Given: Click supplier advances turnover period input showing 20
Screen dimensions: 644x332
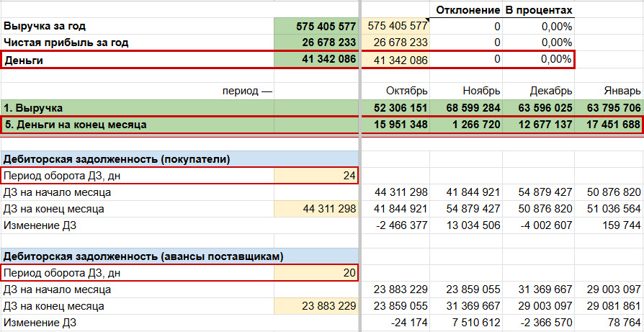Looking at the screenshot, I should click(316, 272).
